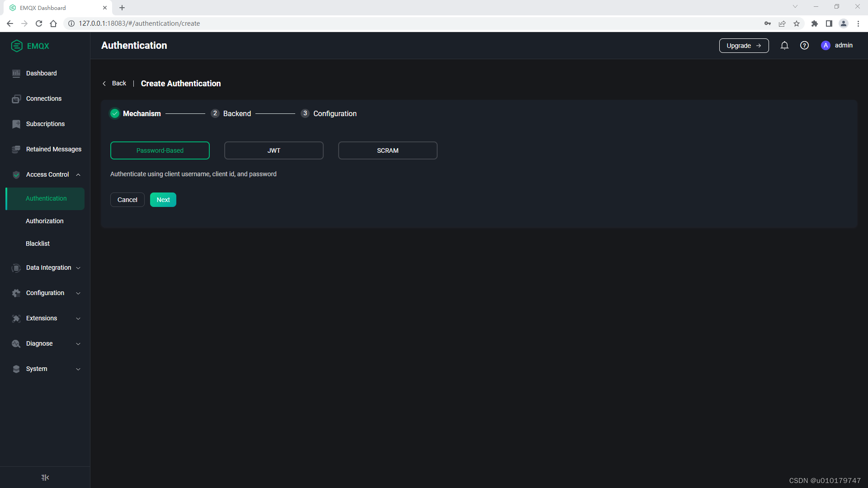Click the Next button

(163, 200)
